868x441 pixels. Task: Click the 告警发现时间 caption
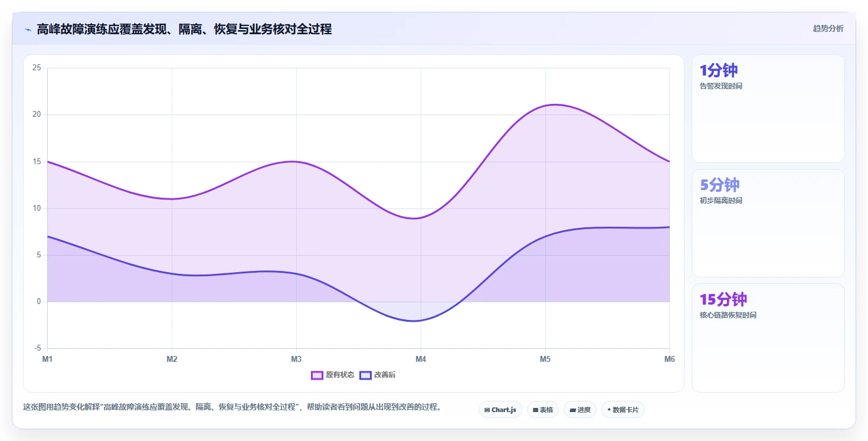[721, 86]
